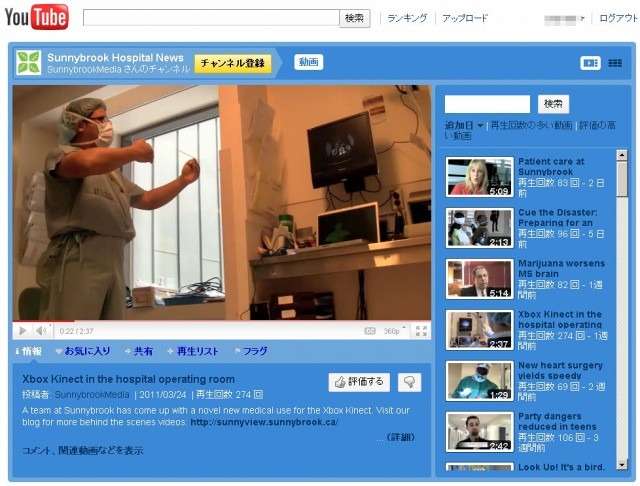Expand description with （詳細） link
Screen dimensions: 640x486
(x=400, y=437)
